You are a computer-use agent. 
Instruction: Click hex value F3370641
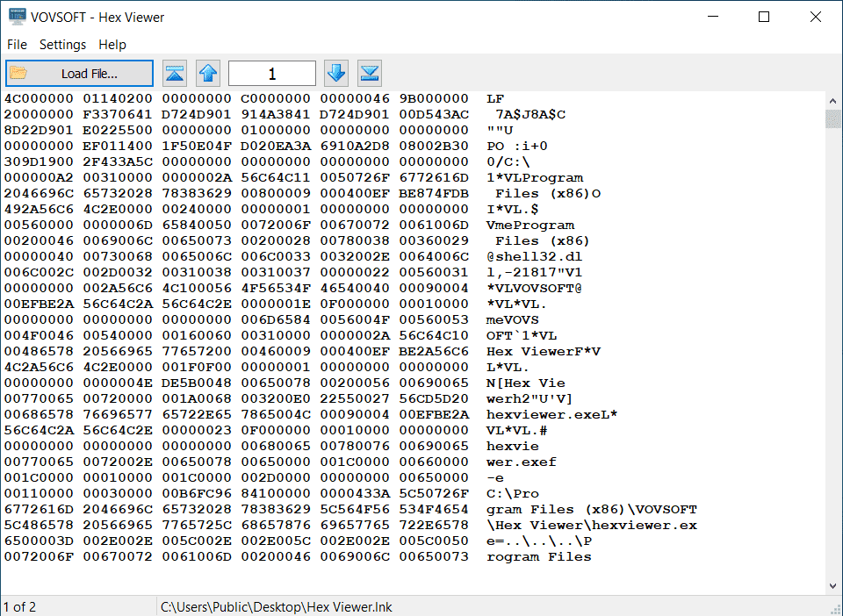tap(118, 114)
